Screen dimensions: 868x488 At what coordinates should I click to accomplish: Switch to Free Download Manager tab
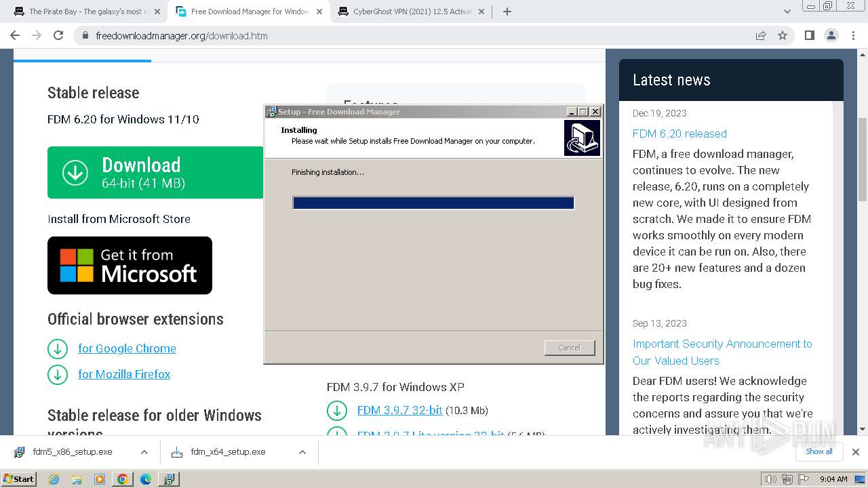point(248,12)
